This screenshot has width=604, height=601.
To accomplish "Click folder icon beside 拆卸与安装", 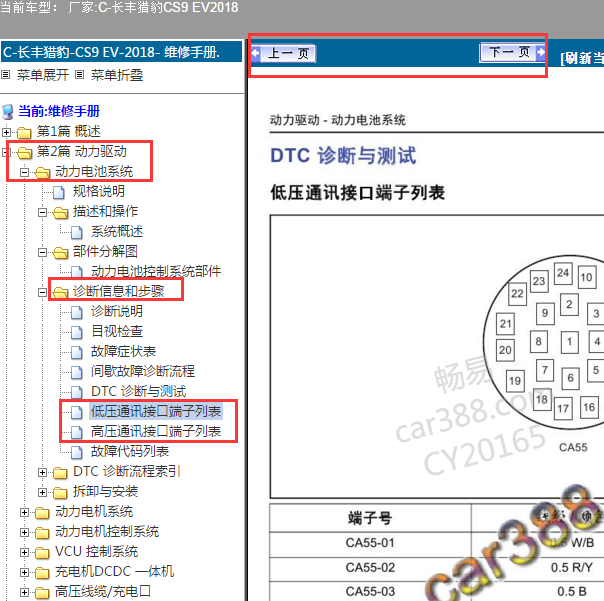I will (60, 493).
